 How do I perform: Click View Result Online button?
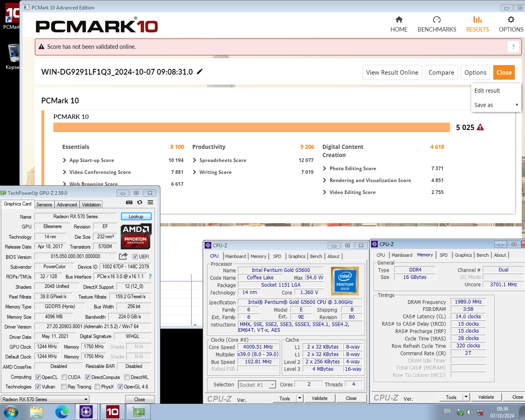click(392, 73)
